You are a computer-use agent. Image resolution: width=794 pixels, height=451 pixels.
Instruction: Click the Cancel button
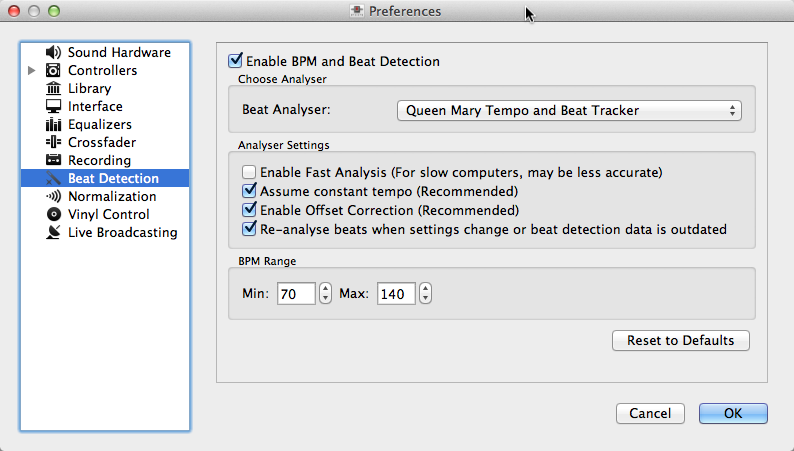click(650, 414)
